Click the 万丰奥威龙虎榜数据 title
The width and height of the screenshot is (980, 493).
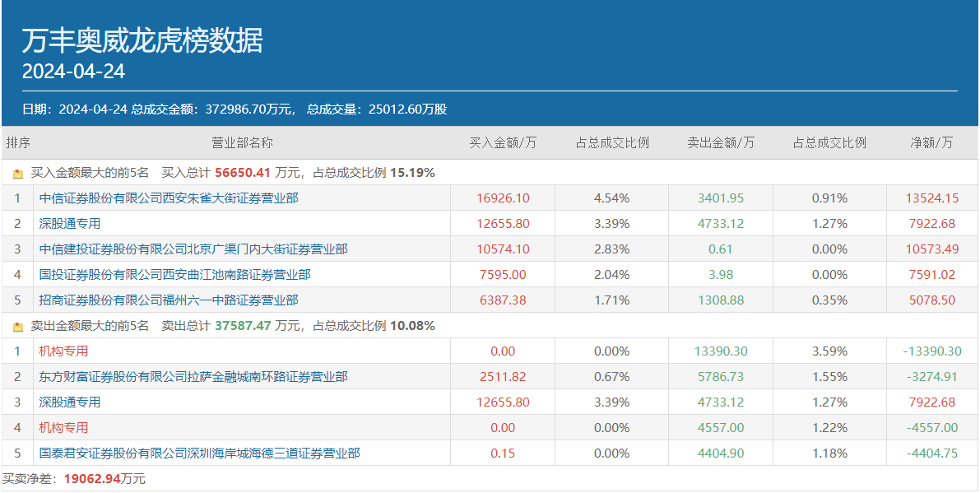coord(142,40)
